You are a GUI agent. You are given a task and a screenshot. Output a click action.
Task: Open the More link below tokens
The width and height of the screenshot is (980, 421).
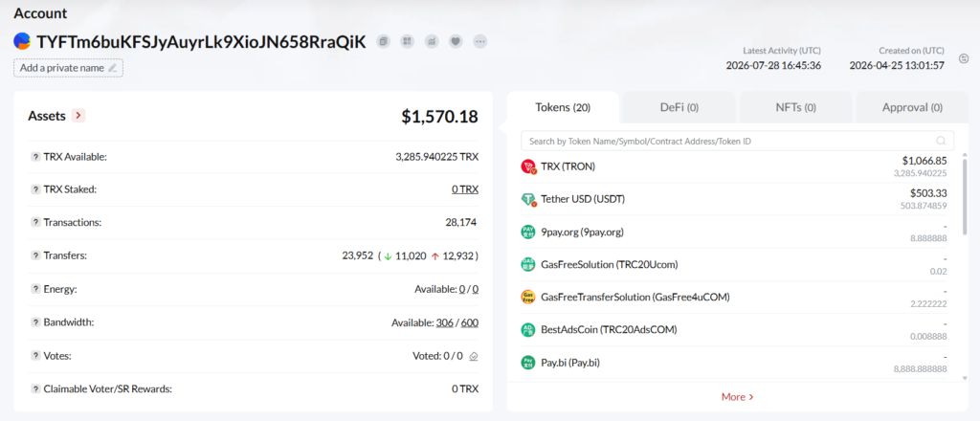pos(738,397)
